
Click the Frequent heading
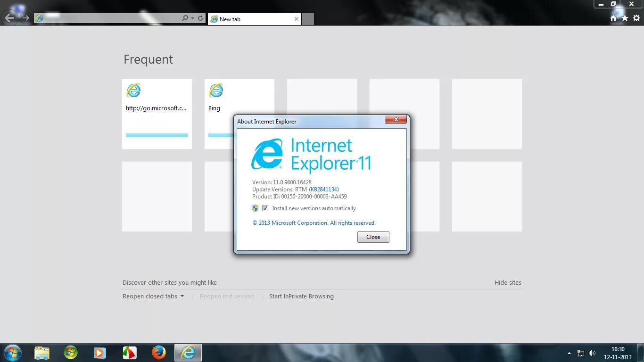pos(149,60)
